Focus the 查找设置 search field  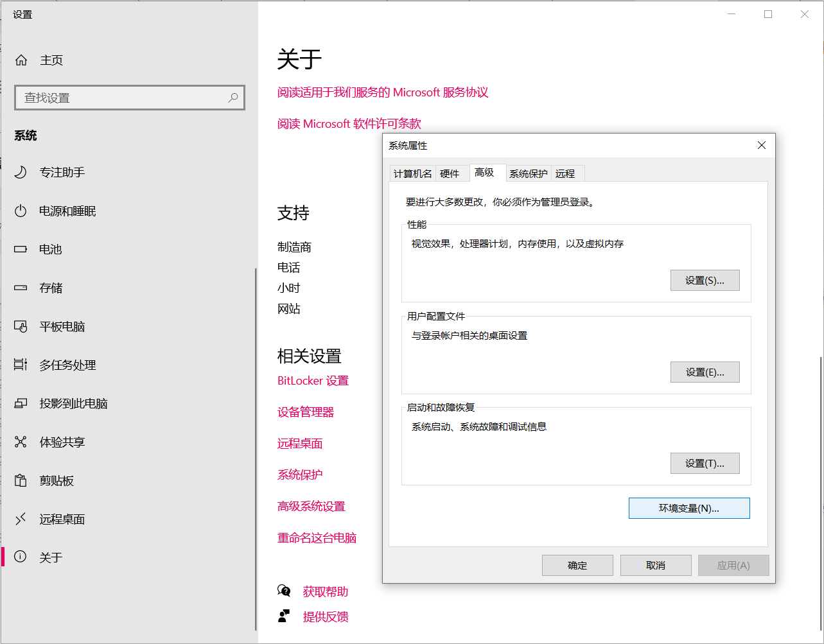coord(122,98)
